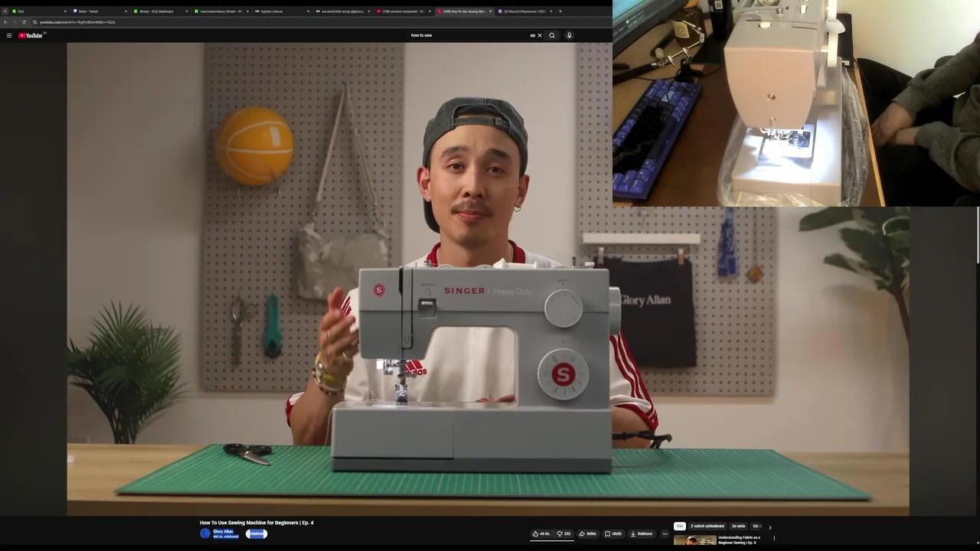Viewport: 980px width, 551px height.
Task: Go to the YouTube home logo
Action: [x=31, y=35]
